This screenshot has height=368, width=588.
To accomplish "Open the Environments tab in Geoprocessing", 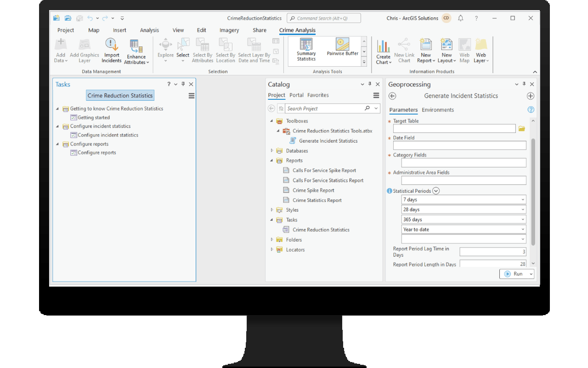I will [x=438, y=110].
